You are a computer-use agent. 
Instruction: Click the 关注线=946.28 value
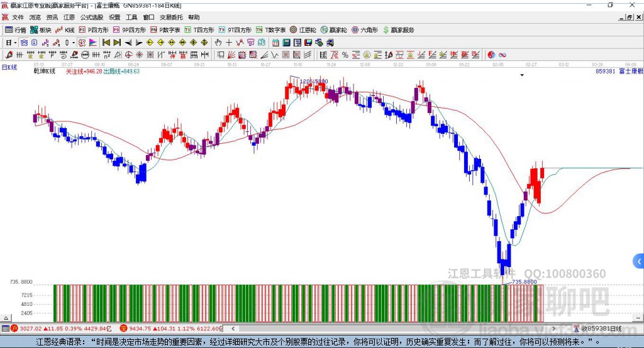coord(84,72)
